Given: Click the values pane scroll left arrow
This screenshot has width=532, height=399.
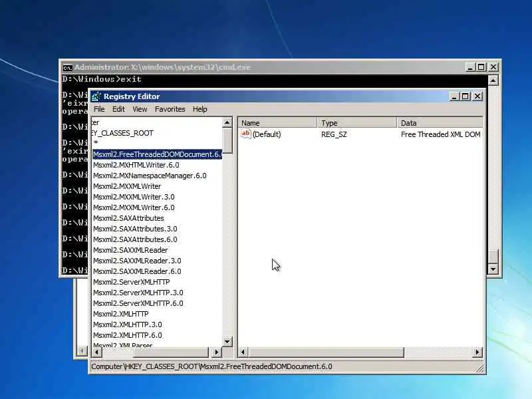Looking at the screenshot, I should click(243, 352).
